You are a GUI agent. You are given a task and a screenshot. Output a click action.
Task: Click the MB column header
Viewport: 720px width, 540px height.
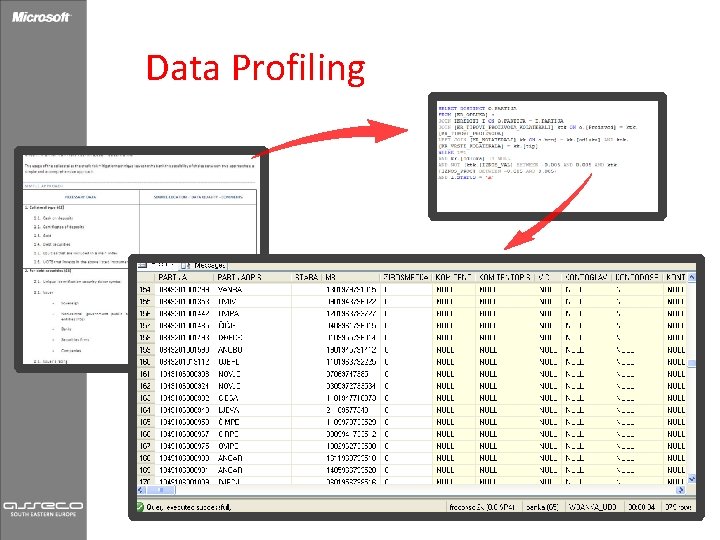[351, 277]
